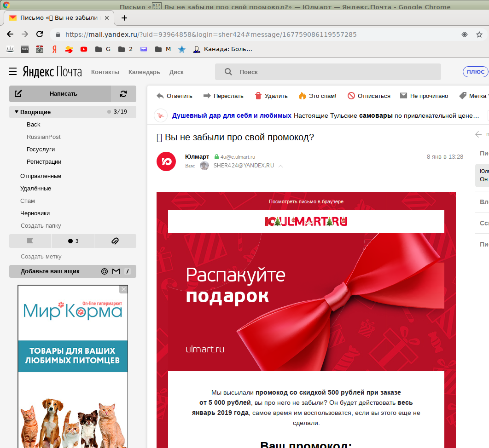Open the Мир Корма ad banner
Image resolution: width=489 pixels, height=448 pixels.
(x=73, y=367)
